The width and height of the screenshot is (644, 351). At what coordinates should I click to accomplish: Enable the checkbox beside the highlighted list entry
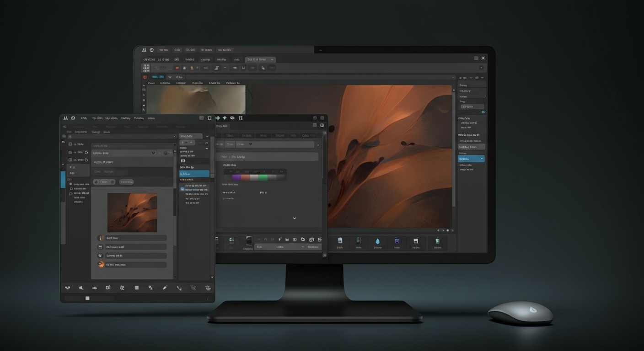click(x=182, y=190)
